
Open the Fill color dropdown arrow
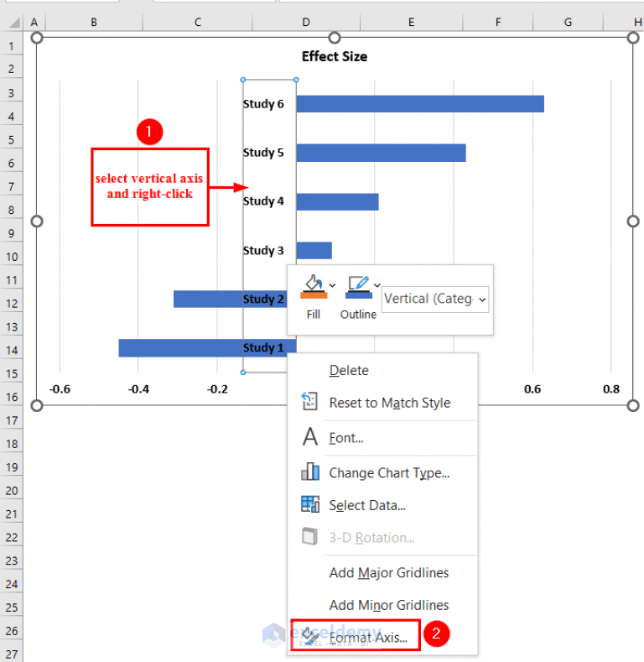(333, 285)
